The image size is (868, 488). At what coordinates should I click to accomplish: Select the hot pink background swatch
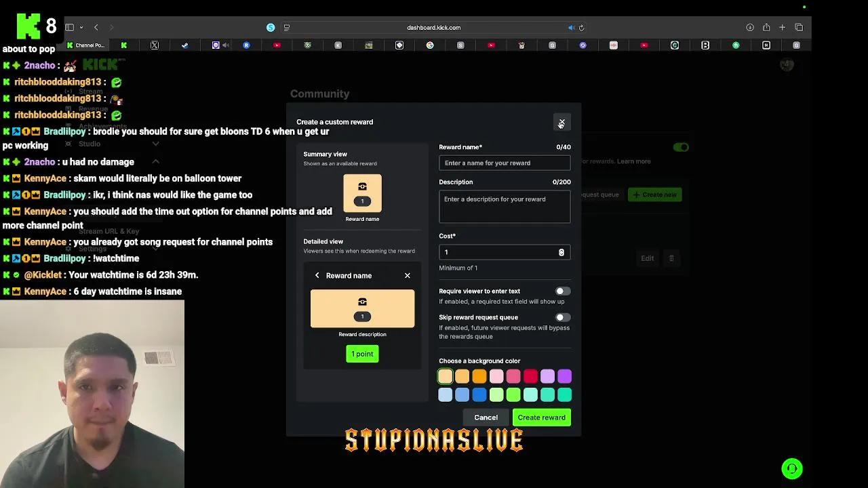click(x=513, y=376)
